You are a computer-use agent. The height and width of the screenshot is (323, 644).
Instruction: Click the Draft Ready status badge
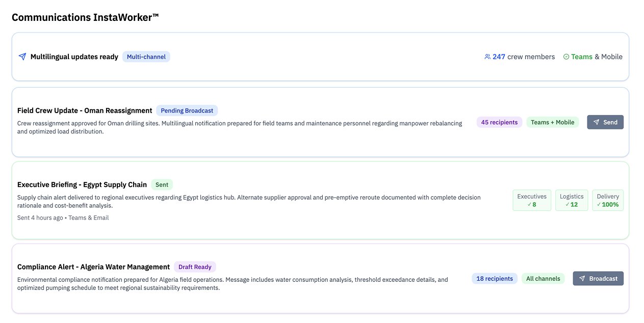[195, 267]
